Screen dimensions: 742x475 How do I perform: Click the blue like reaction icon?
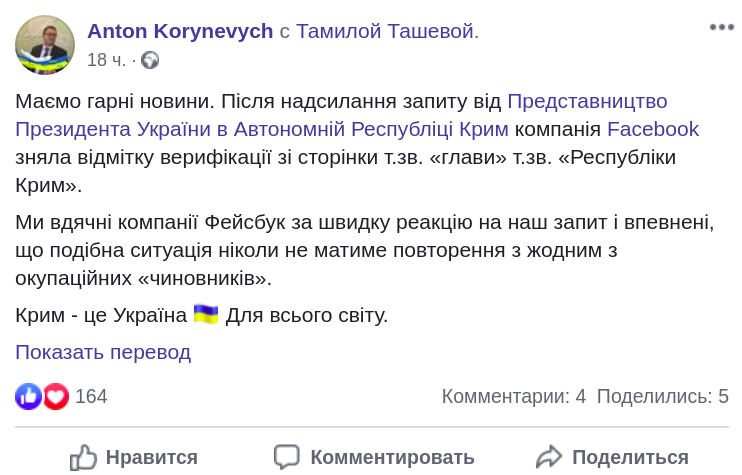[x=28, y=396]
